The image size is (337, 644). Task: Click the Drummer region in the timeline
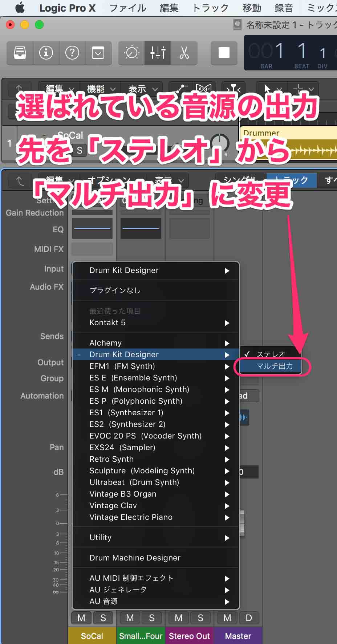tap(288, 143)
